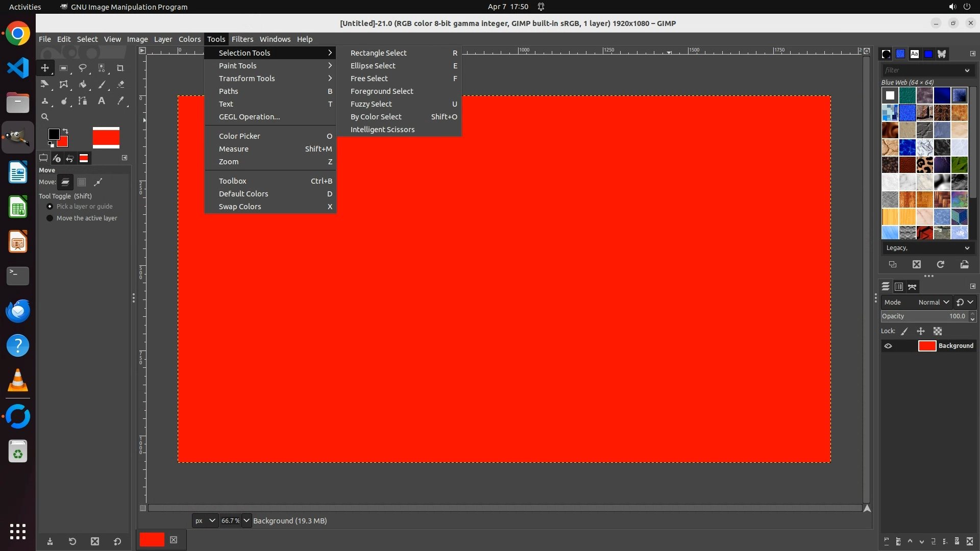This screenshot has width=980, height=551.
Task: Select the Paintbrush tool
Action: click(x=102, y=84)
